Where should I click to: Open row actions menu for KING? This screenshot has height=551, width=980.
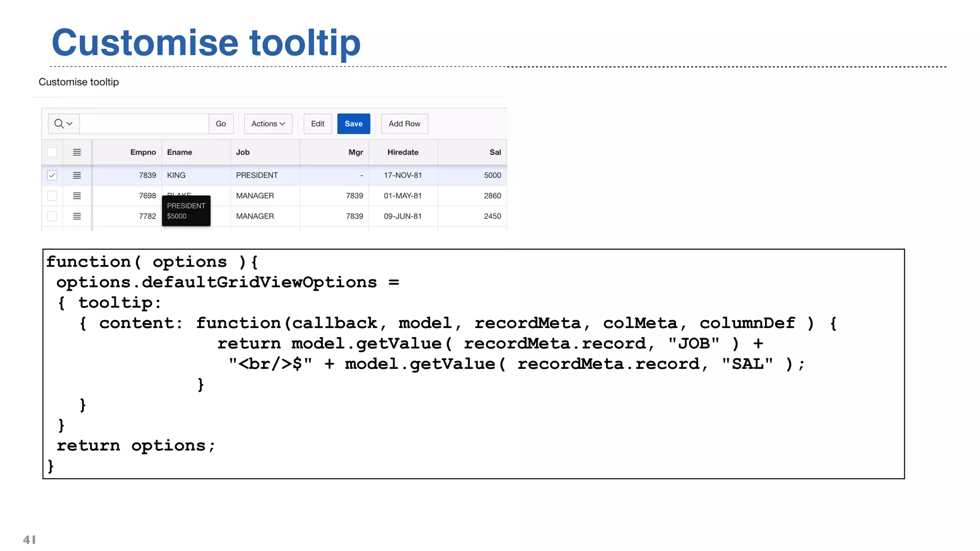77,176
